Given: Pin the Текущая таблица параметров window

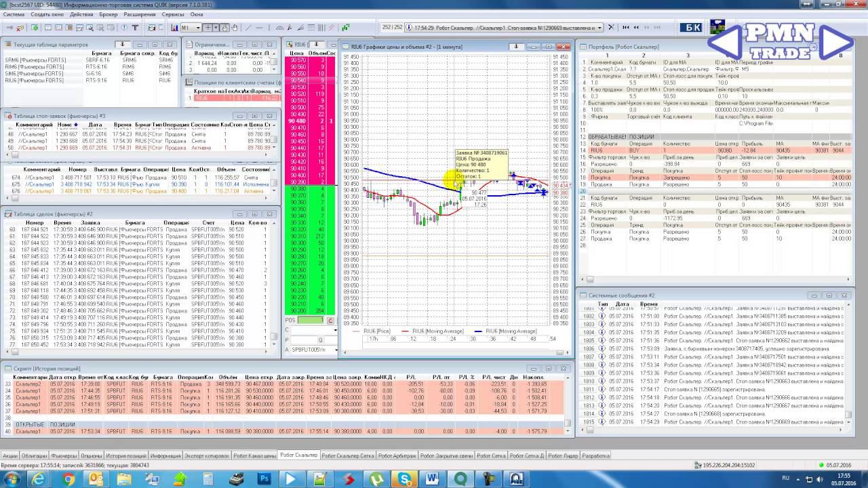Looking at the screenshot, I should tap(123, 45).
